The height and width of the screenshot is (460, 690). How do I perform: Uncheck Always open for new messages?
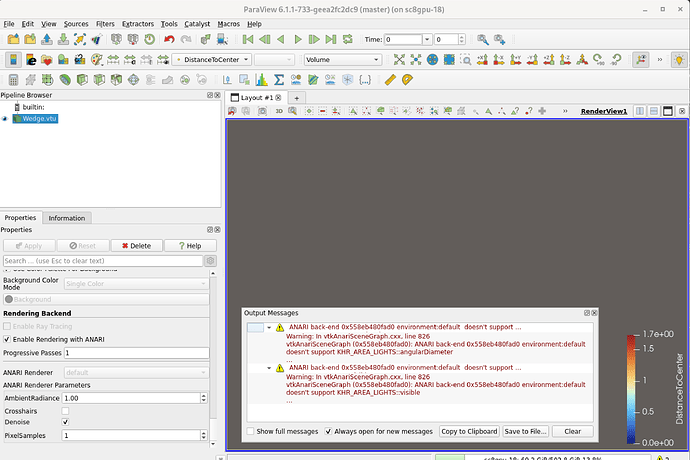click(x=328, y=431)
